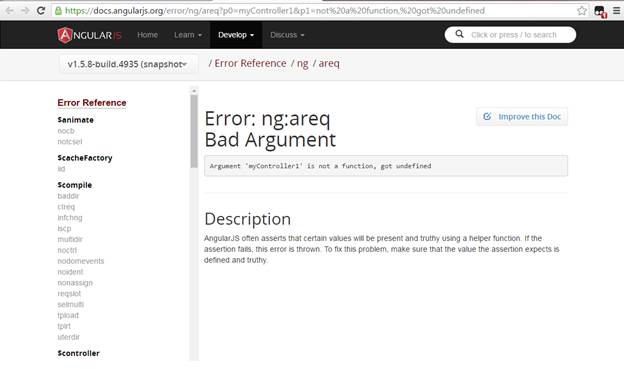The image size is (624, 369).
Task: Click the browser forward arrow
Action: pos(25,11)
